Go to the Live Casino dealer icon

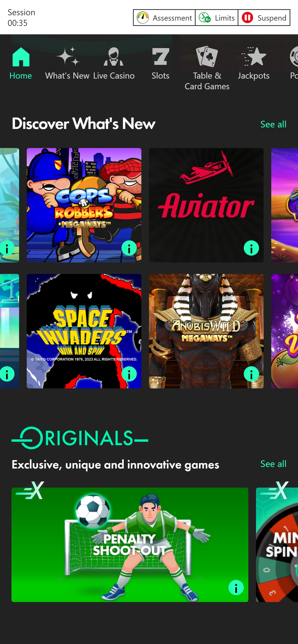click(114, 57)
